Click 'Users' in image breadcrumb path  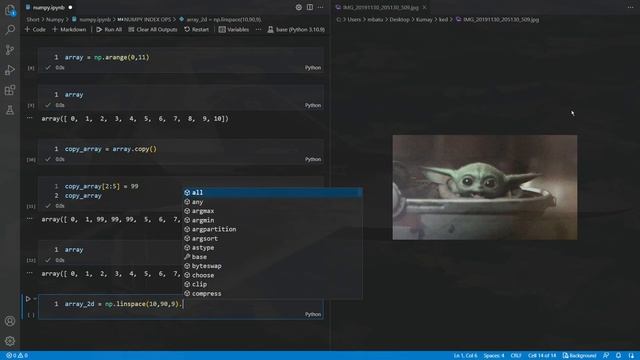pos(354,19)
